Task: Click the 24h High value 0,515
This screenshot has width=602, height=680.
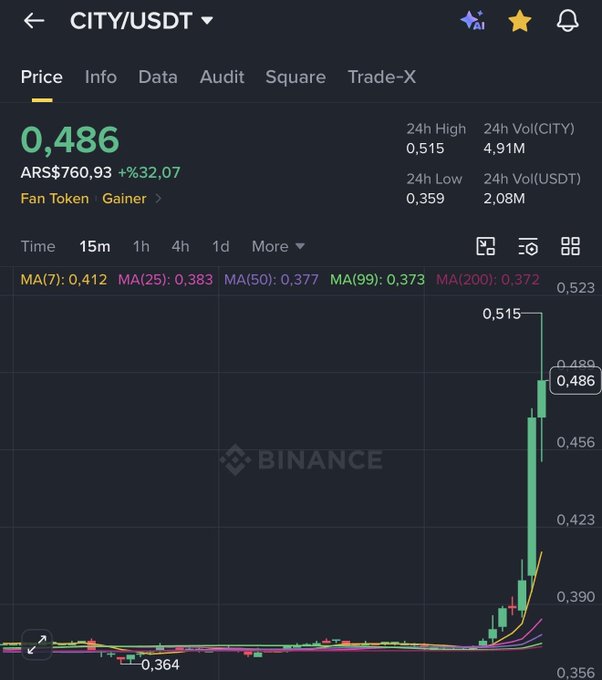Action: pyautogui.click(x=425, y=148)
